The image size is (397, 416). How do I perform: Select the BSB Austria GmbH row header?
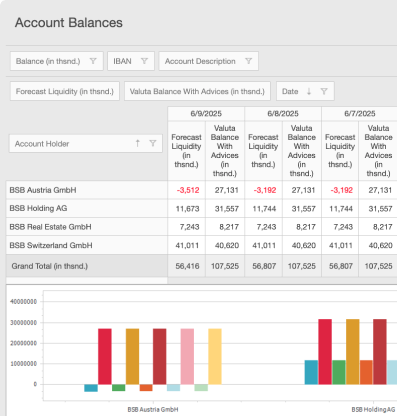[87, 190]
